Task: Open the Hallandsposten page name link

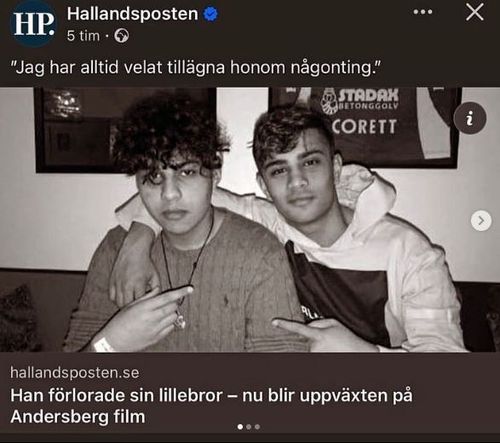Action: click(x=133, y=14)
